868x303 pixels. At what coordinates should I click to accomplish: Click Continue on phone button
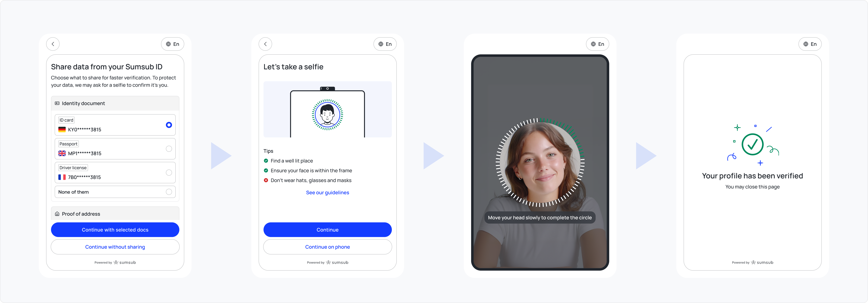[327, 247]
